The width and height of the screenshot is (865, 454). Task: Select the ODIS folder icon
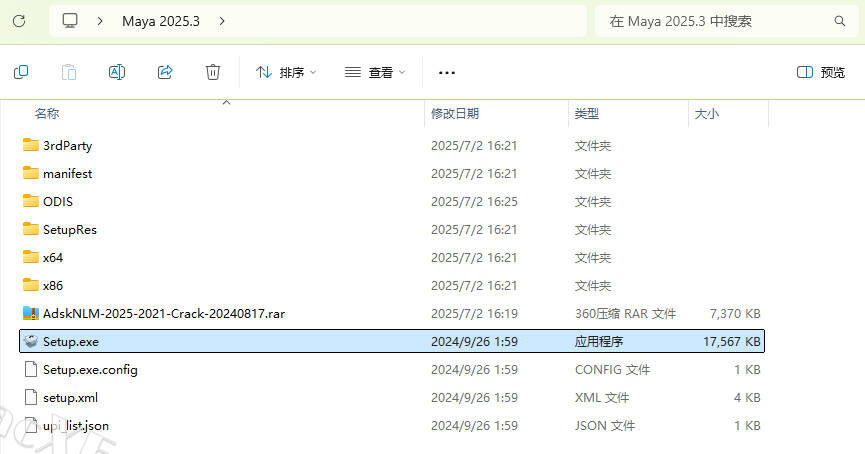31,201
